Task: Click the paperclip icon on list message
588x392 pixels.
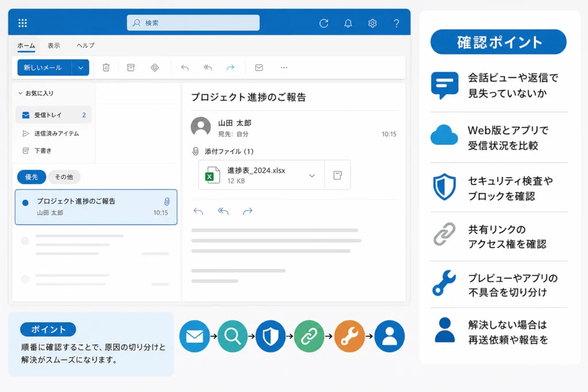Action: 167,201
